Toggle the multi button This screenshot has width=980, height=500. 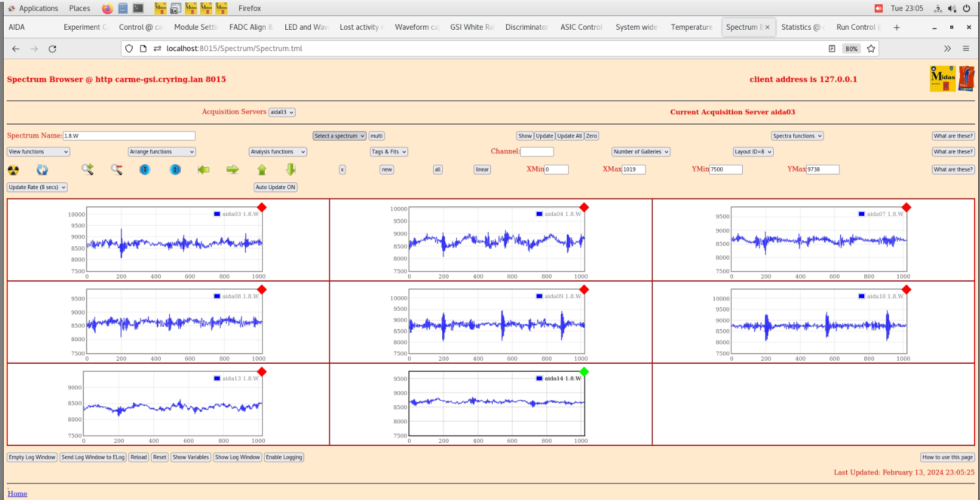click(377, 136)
